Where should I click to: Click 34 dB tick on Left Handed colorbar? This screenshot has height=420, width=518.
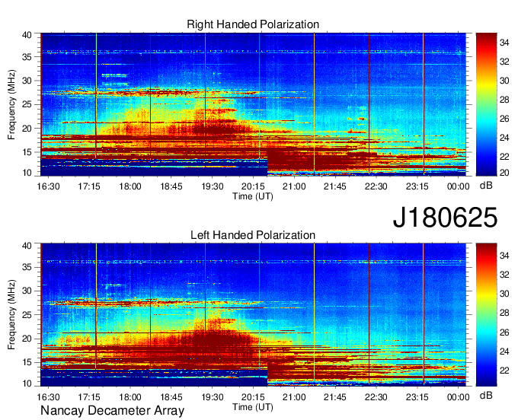(x=504, y=256)
